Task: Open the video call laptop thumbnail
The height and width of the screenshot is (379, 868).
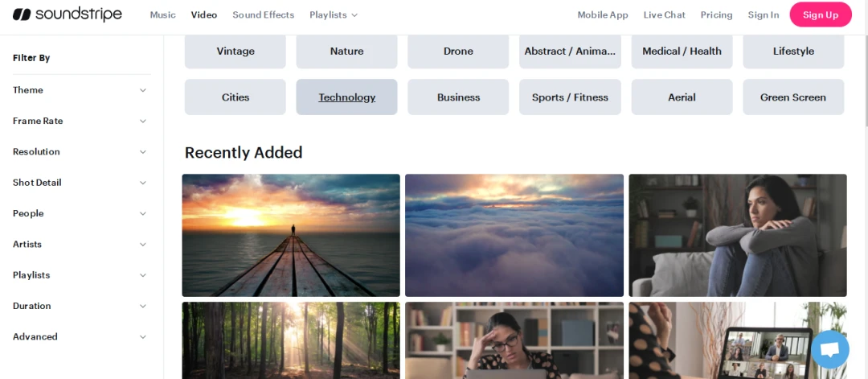Action: [x=737, y=340]
